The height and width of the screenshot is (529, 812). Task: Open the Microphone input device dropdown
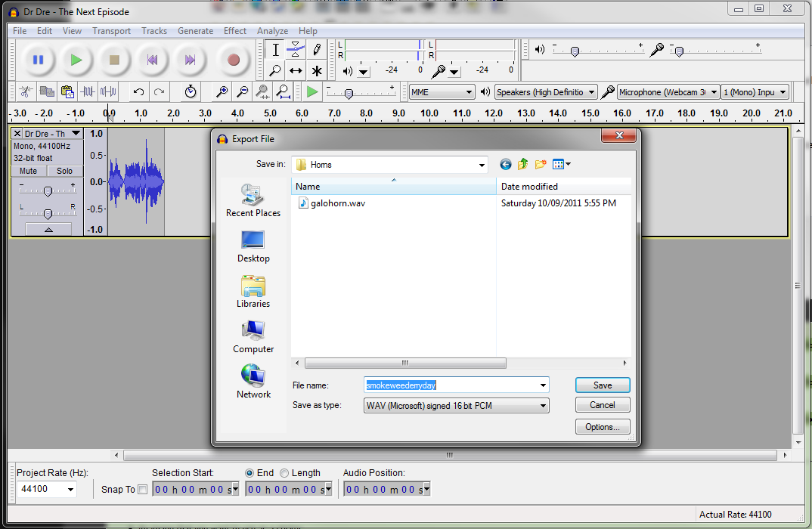point(668,92)
